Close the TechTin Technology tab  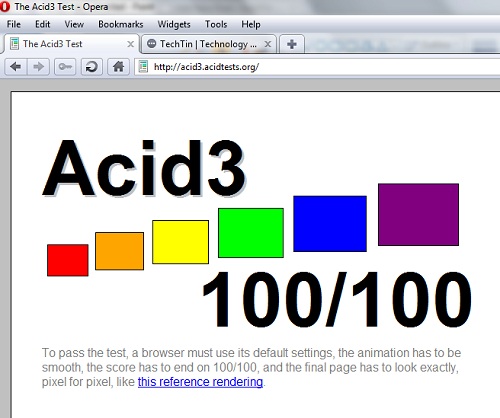click(267, 44)
